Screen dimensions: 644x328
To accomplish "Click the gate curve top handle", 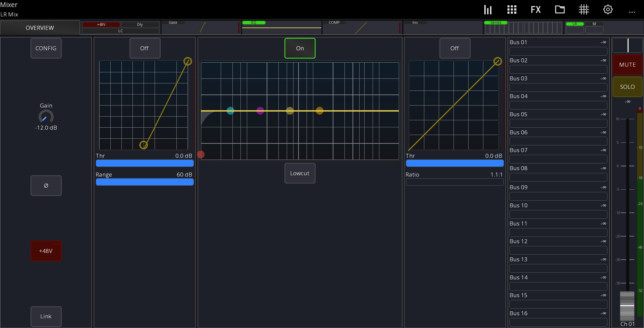I will [188, 61].
